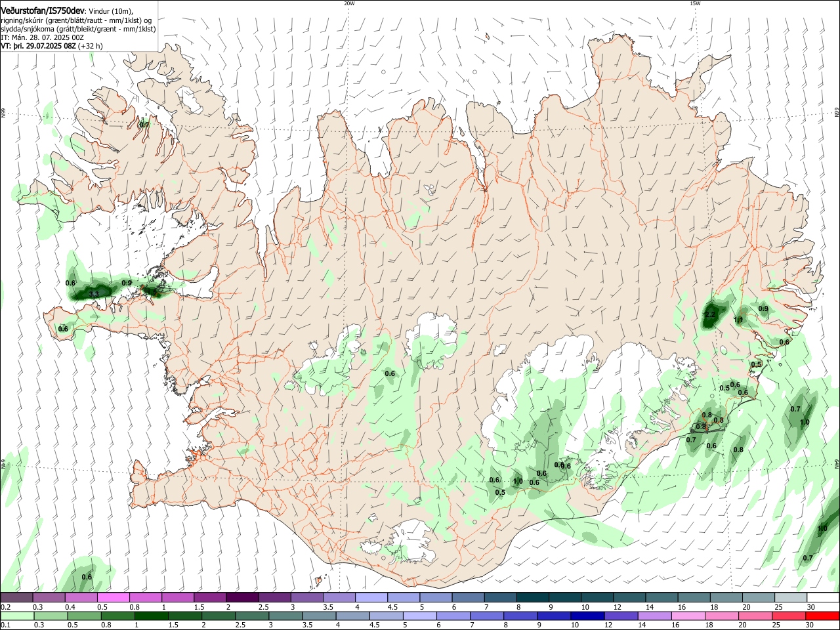Click the 3.3 precipitation value in the west

(94, 294)
